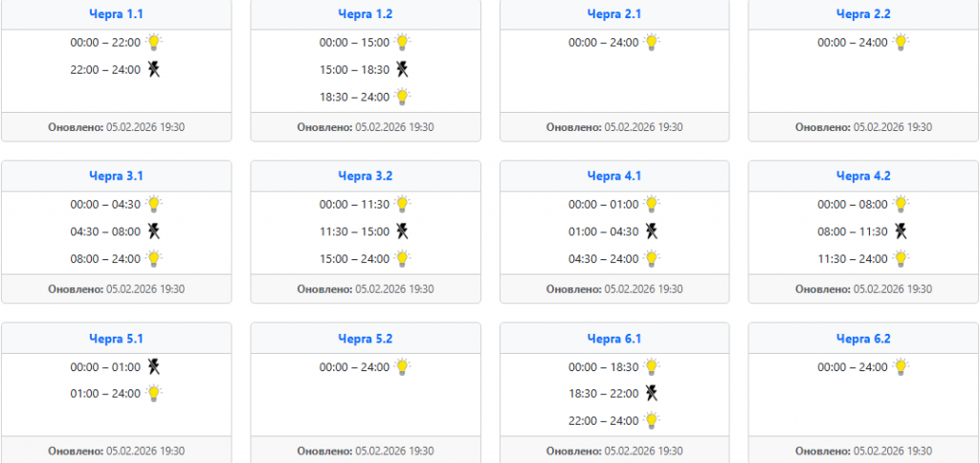Open the Черга 4.1 heading link
The height and width of the screenshot is (463, 980).
[613, 176]
